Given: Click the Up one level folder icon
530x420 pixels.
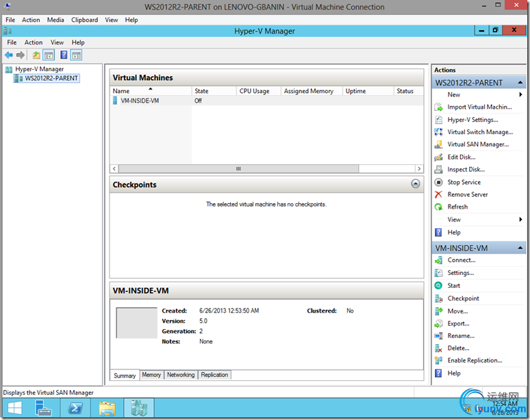Looking at the screenshot, I should (36, 55).
